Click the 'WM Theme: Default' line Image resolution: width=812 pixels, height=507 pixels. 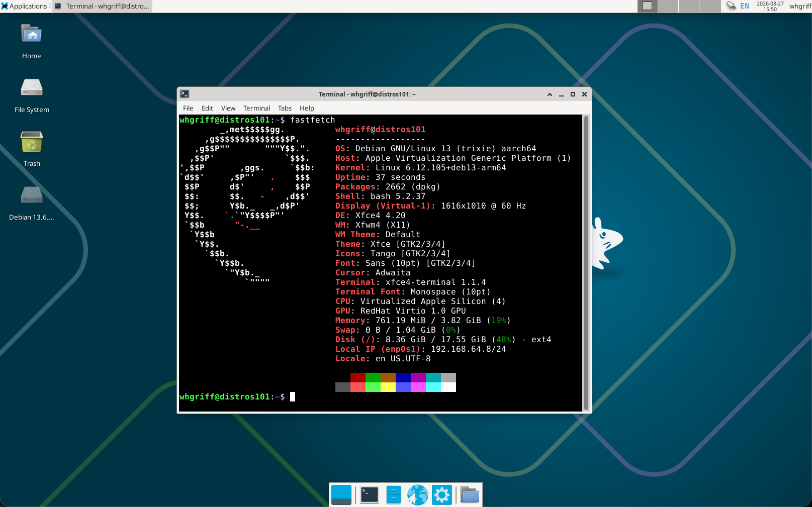(378, 234)
